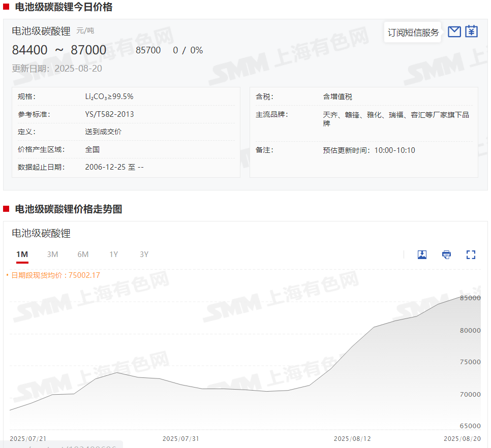Click the calendar yen price icon
Viewport: 491px width, 448px height.
[472, 31]
